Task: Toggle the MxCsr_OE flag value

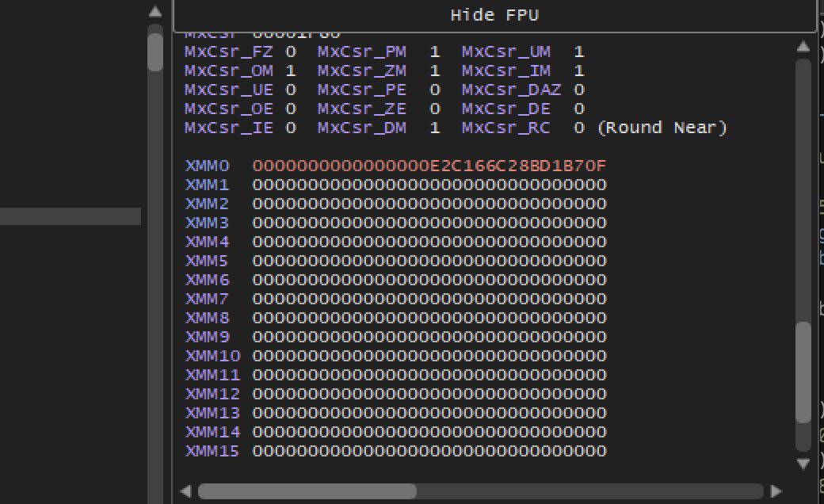Action: coord(291,109)
